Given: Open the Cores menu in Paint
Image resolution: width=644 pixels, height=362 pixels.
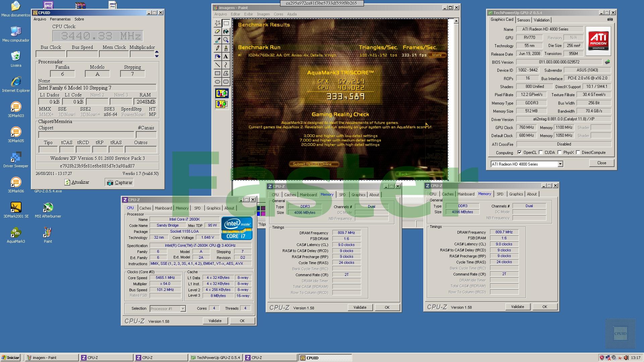Looking at the screenshot, I should pos(278,14).
